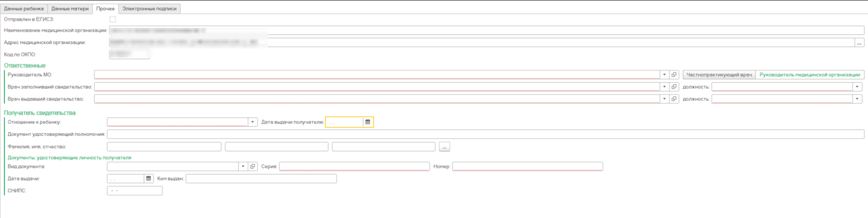Viewport: 868px width, 218px height.
Task: Open должность dropdown for Врач заполнивший свидетельство
Action: (857, 87)
